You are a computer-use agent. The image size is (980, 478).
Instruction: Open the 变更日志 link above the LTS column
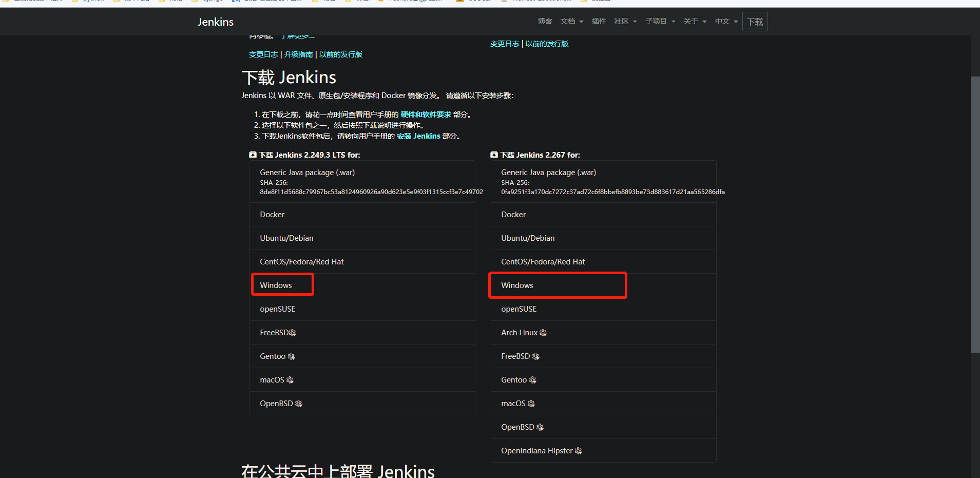point(263,54)
